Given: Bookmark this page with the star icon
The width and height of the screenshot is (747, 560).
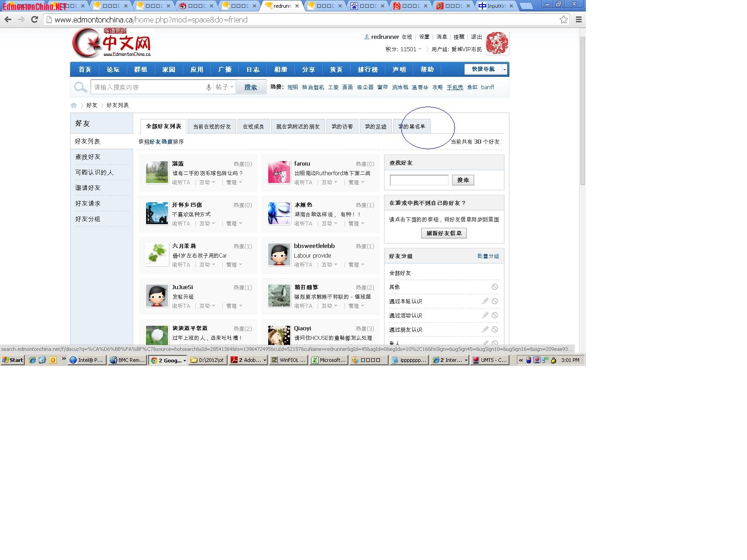Looking at the screenshot, I should (x=563, y=20).
